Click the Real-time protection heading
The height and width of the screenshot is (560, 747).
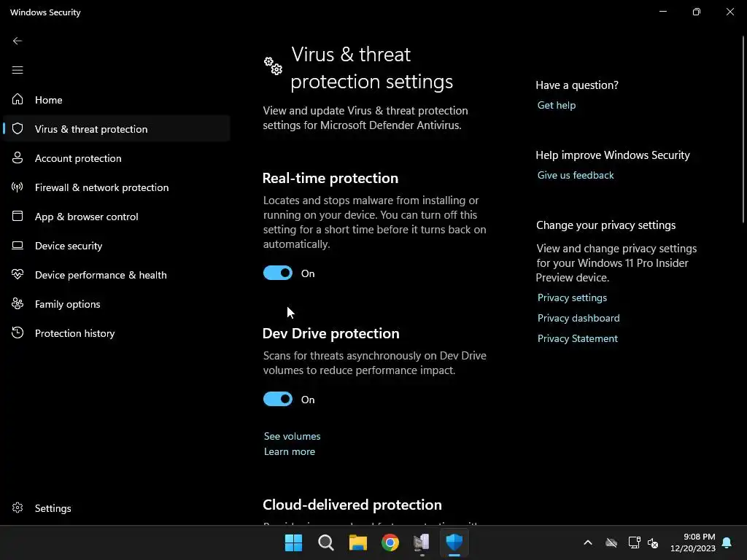tap(330, 178)
